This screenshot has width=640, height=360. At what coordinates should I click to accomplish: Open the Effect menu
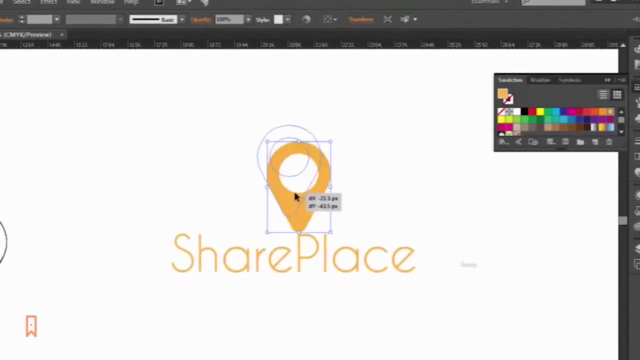click(x=48, y=2)
